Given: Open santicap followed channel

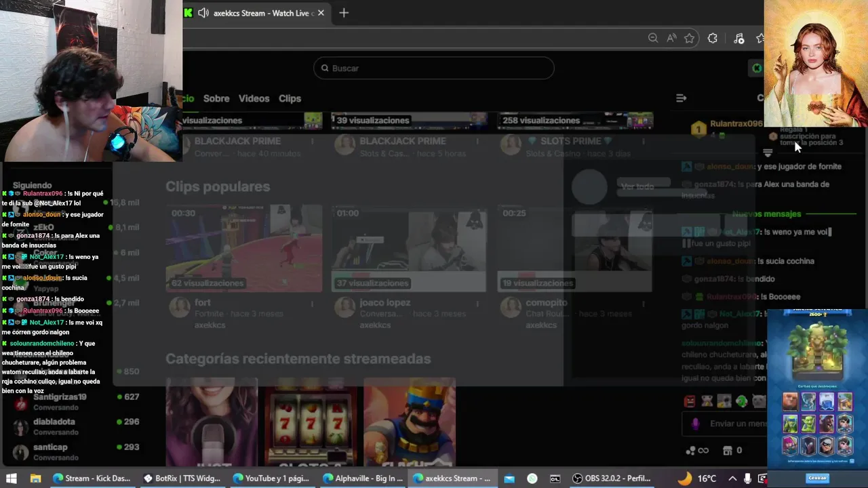Looking at the screenshot, I should [75, 452].
